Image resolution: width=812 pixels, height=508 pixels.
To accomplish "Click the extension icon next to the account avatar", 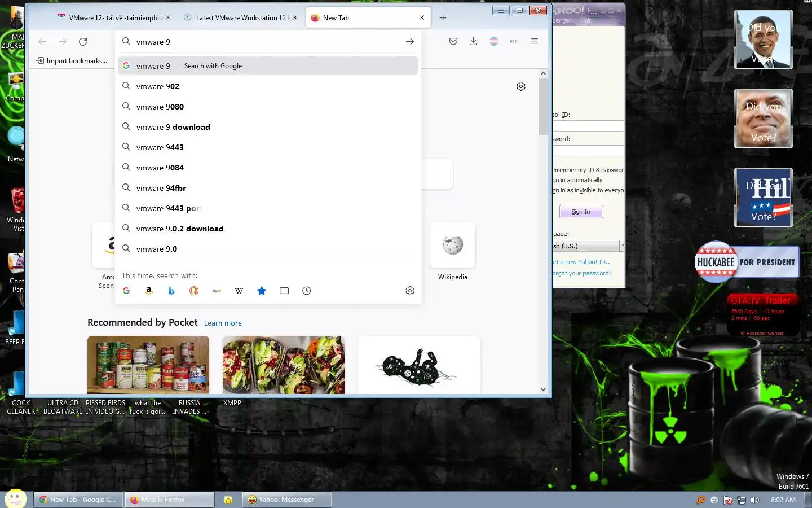I will tap(514, 41).
